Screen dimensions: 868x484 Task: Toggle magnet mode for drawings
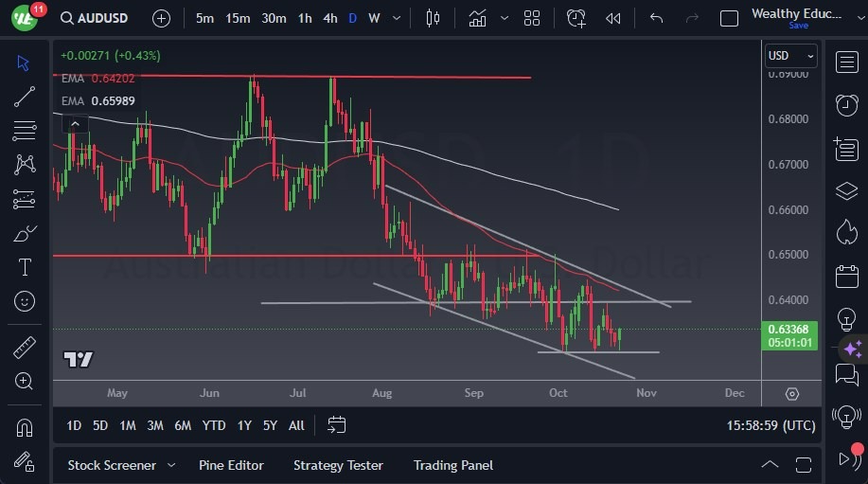click(25, 427)
